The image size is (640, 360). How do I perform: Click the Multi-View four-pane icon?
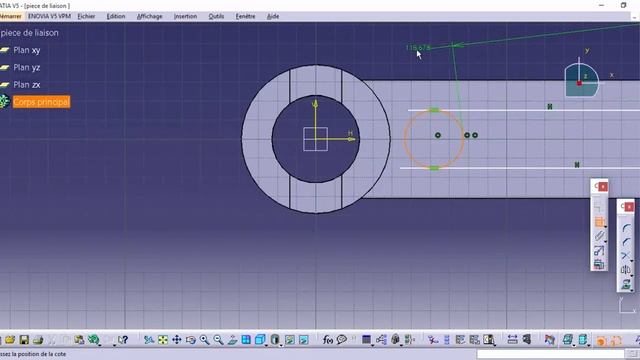coord(246,340)
